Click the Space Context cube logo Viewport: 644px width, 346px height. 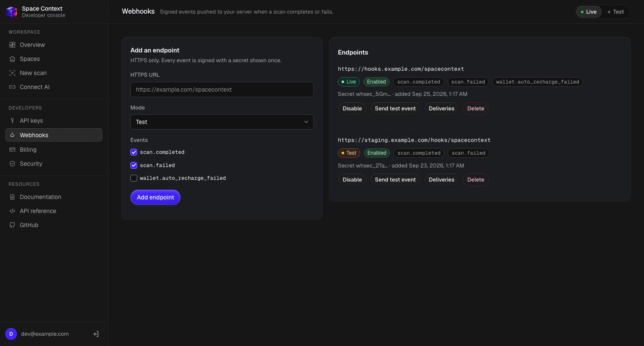(11, 12)
